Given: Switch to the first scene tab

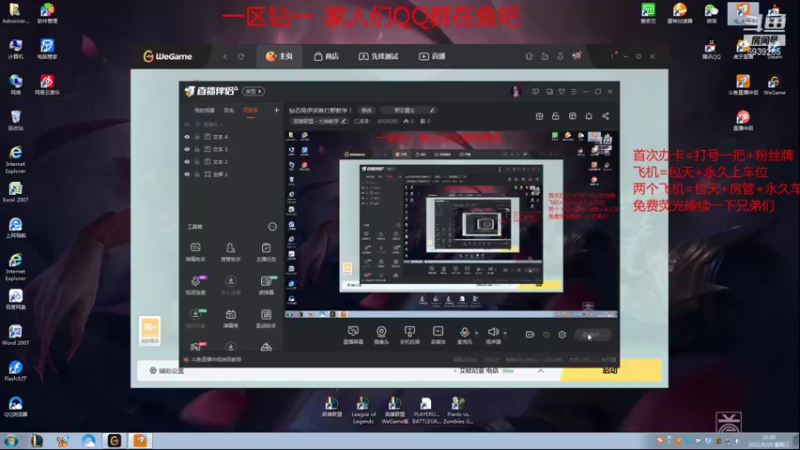Looking at the screenshot, I should tap(205, 110).
